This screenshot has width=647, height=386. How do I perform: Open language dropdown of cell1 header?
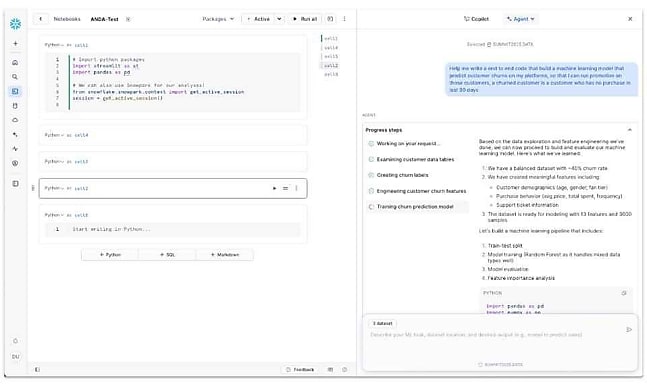point(54,45)
